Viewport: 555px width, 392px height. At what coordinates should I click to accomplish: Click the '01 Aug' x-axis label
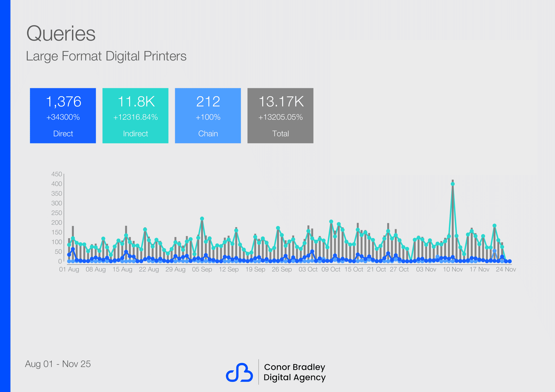pyautogui.click(x=69, y=269)
